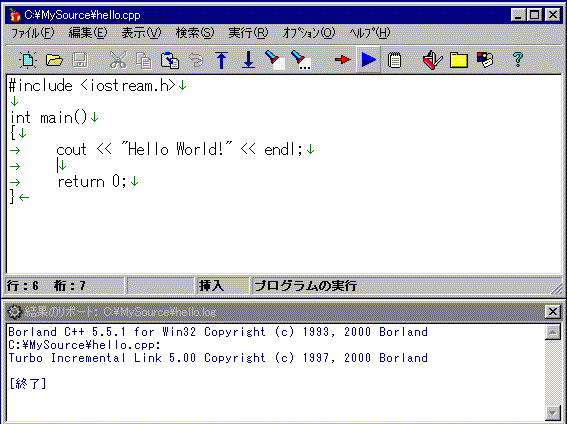Click the first flashlight search icon
Viewport: 567px width, 424px height.
pyautogui.click(x=274, y=60)
